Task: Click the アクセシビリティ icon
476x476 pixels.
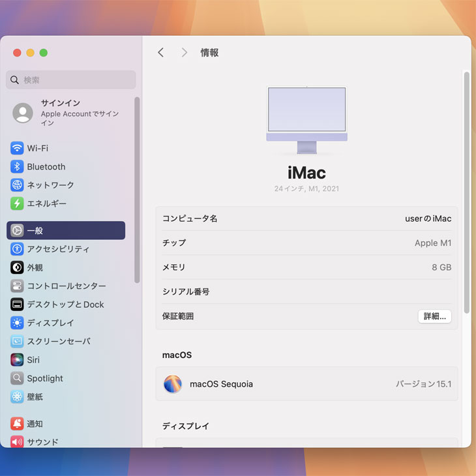Action: coord(17,249)
